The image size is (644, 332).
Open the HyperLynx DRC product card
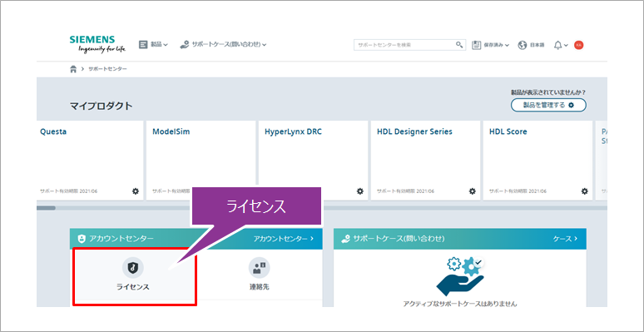tap(313, 161)
